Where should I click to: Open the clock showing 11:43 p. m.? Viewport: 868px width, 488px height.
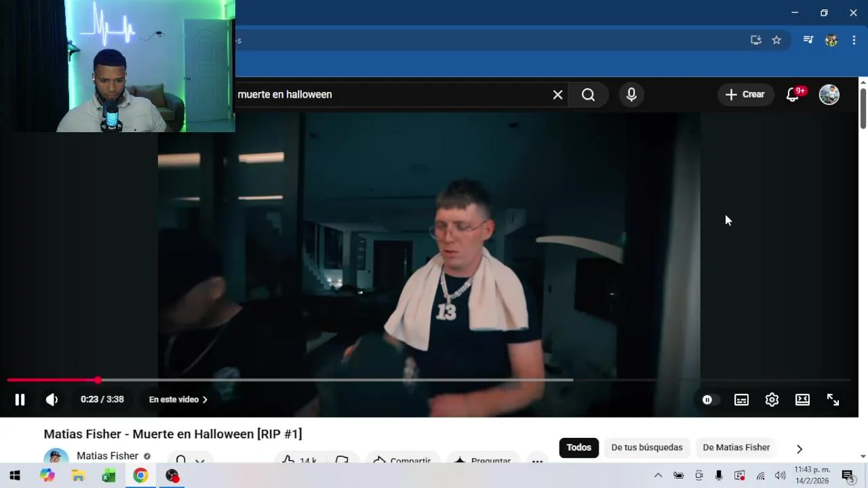[x=812, y=475]
